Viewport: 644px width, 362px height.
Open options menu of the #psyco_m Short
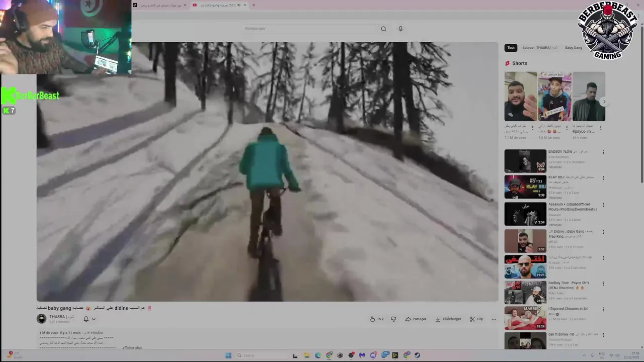(x=600, y=128)
